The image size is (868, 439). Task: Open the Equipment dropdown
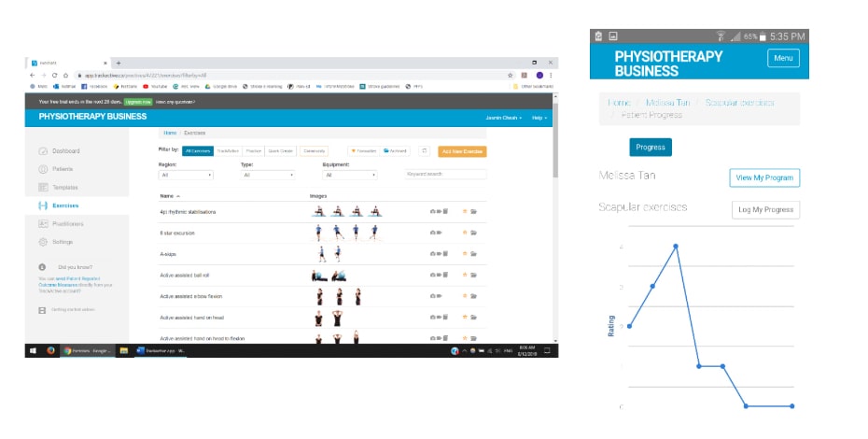350,175
